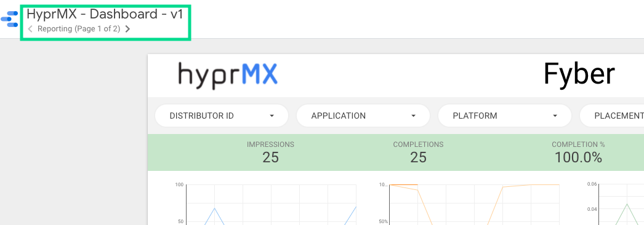This screenshot has height=225, width=644.
Task: Click the COMPLETION % scorecard label
Action: click(x=578, y=144)
